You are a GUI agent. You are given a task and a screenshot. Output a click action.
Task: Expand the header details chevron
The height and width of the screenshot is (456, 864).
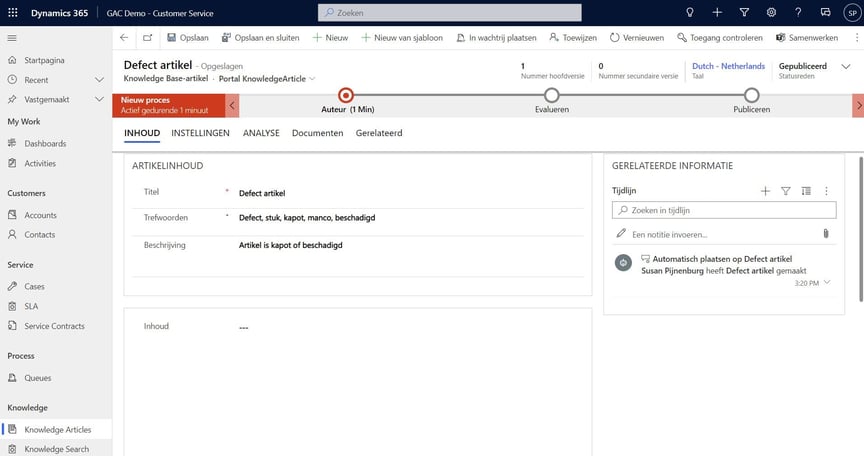point(846,67)
